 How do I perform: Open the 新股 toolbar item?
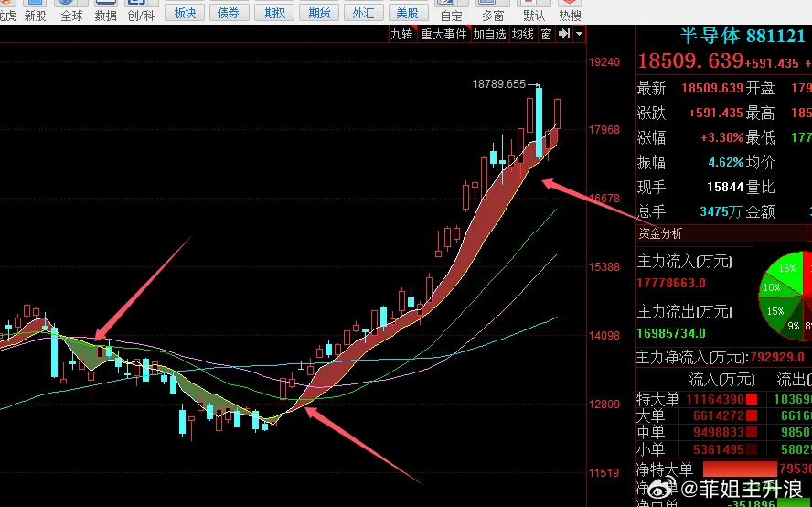pos(36,10)
